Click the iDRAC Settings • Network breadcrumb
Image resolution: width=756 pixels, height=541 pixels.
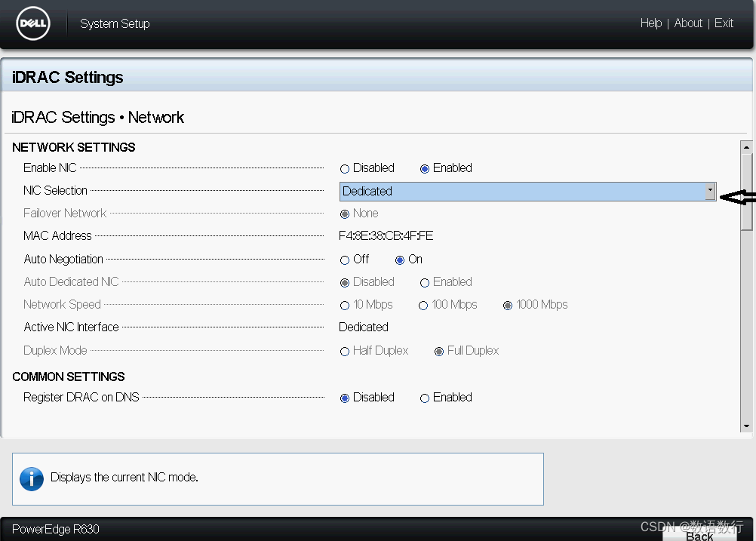(97, 117)
